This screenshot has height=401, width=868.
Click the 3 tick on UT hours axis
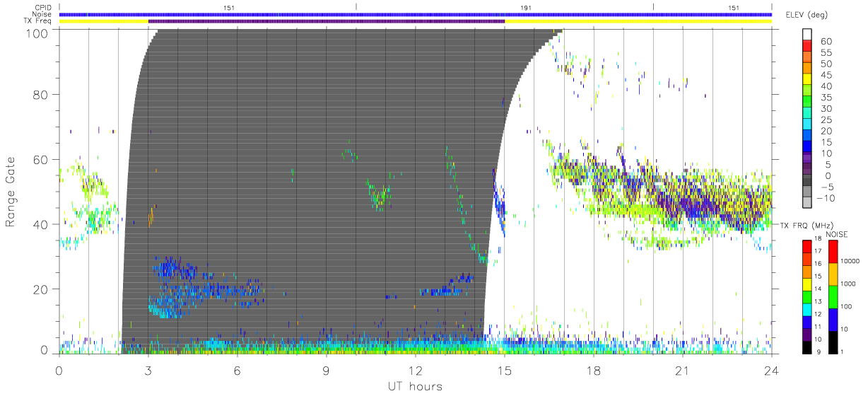148,370
